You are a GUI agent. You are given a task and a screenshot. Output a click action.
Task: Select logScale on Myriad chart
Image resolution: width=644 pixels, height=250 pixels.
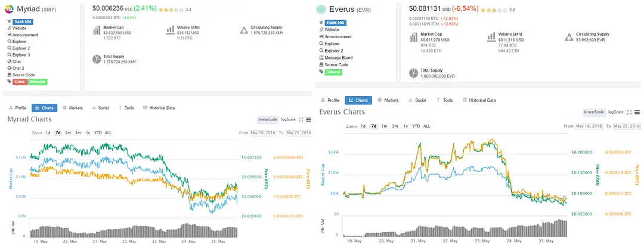pos(289,120)
